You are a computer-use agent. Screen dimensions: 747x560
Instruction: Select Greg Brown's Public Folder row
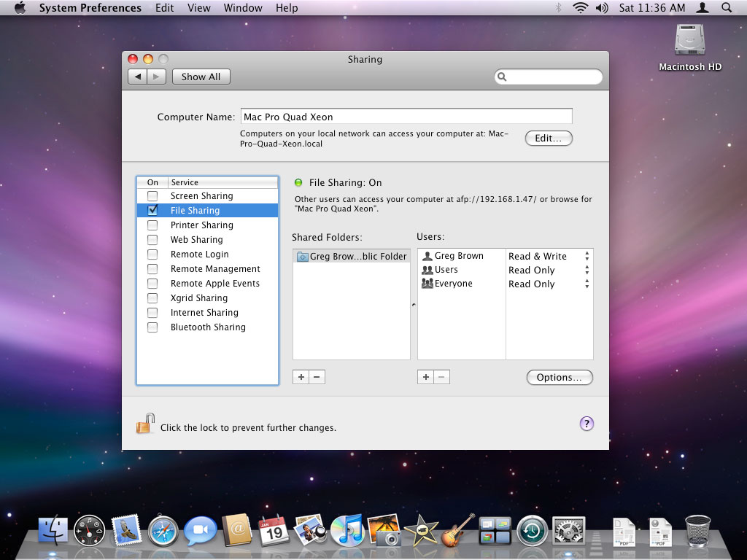click(x=352, y=256)
